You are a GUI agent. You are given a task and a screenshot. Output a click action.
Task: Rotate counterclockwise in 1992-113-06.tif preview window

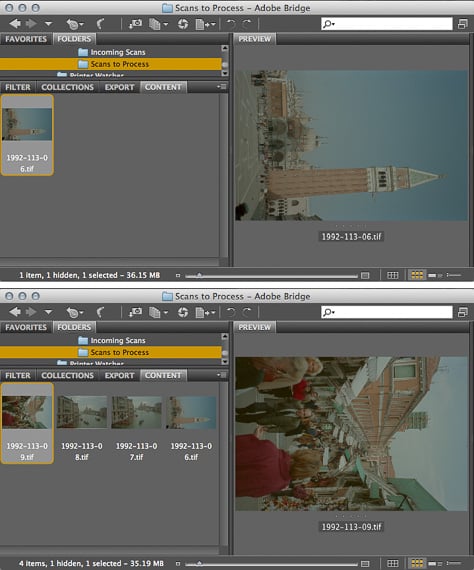[x=230, y=24]
